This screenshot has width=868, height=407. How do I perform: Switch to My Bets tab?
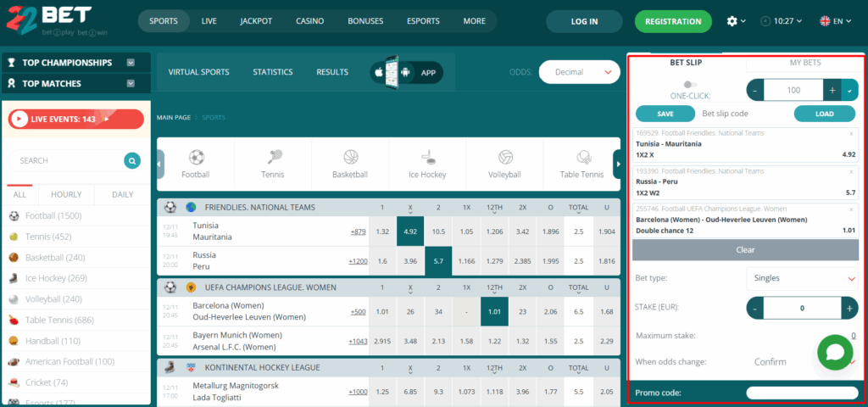pos(805,63)
